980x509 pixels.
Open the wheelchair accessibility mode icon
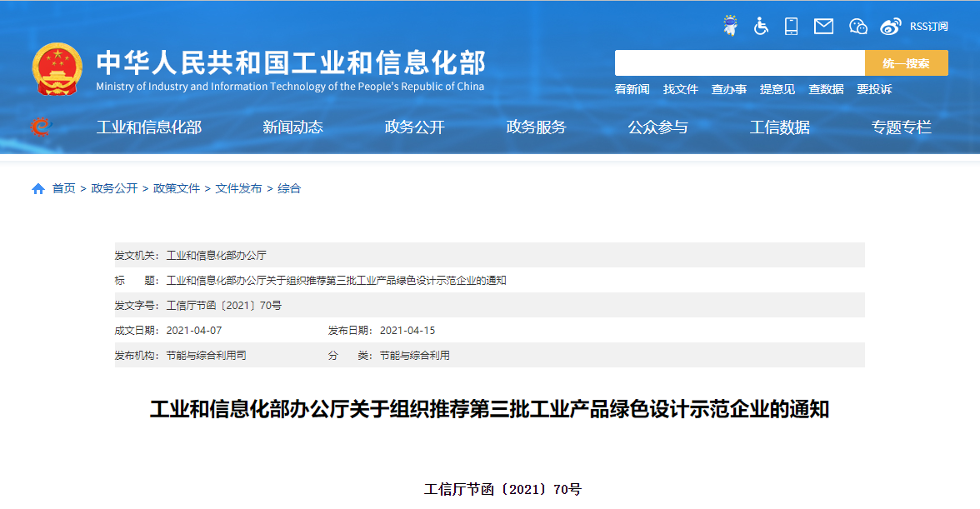click(x=761, y=26)
